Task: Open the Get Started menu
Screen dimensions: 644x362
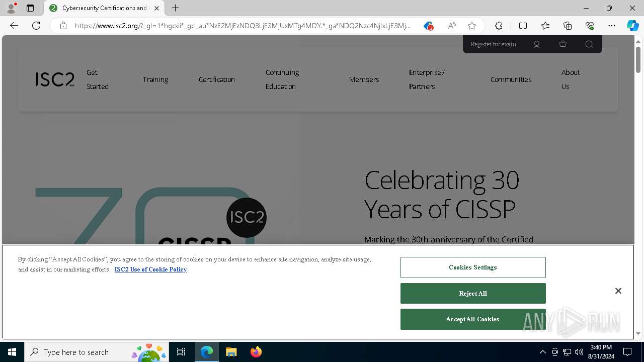Action: 98,79
